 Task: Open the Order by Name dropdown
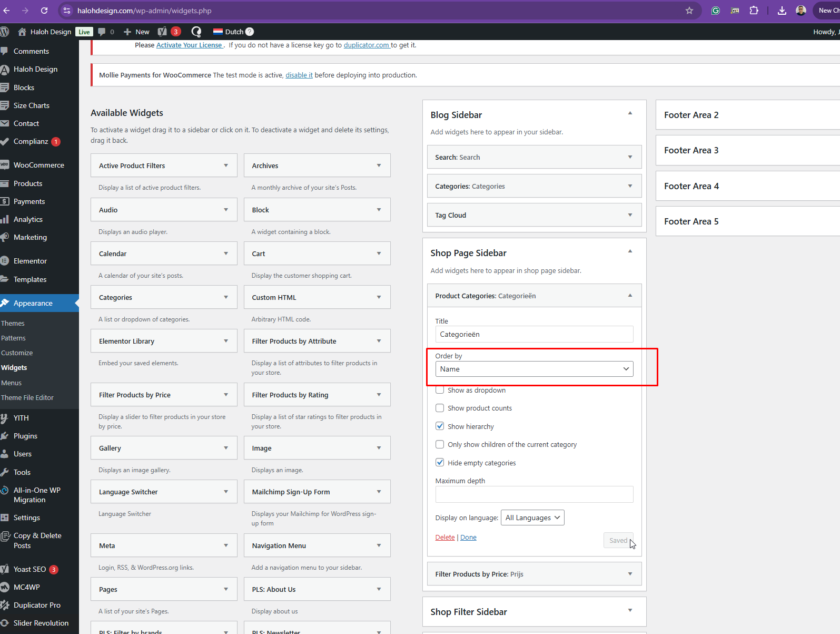[534, 369]
